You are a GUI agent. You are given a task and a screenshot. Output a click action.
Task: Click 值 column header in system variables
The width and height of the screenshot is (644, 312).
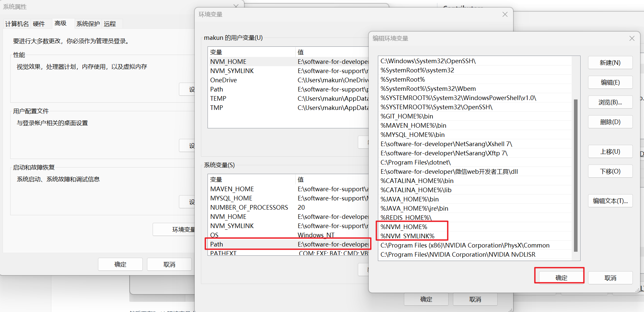tap(332, 179)
